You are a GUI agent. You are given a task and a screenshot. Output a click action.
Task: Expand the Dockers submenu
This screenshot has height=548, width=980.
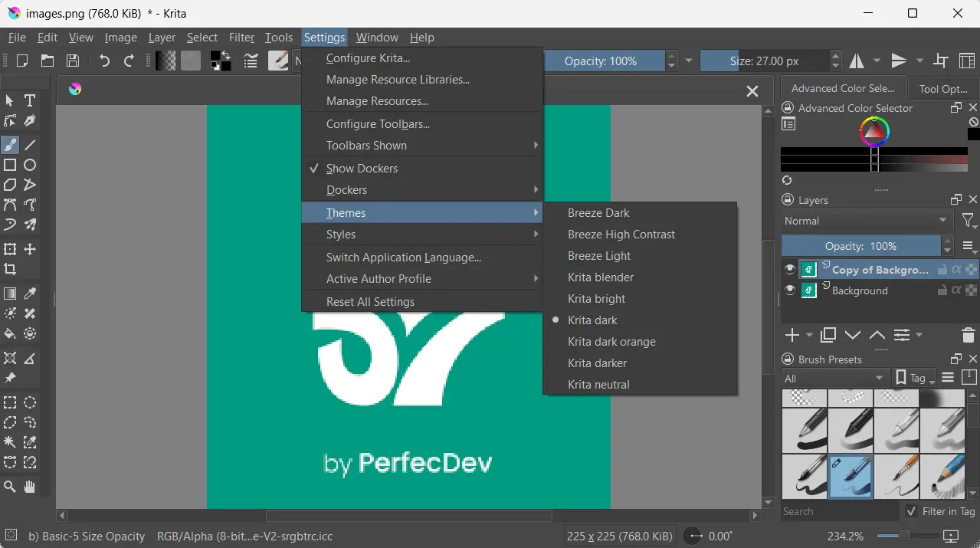click(x=346, y=189)
